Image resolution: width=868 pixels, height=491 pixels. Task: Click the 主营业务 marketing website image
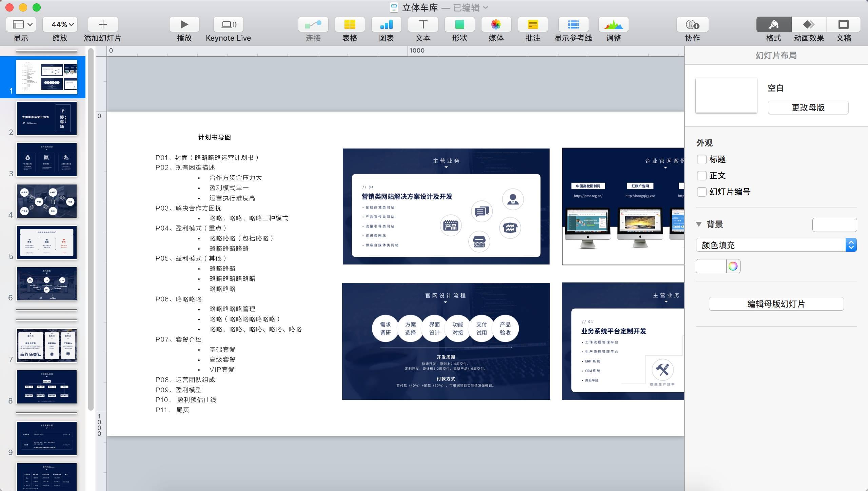(446, 206)
